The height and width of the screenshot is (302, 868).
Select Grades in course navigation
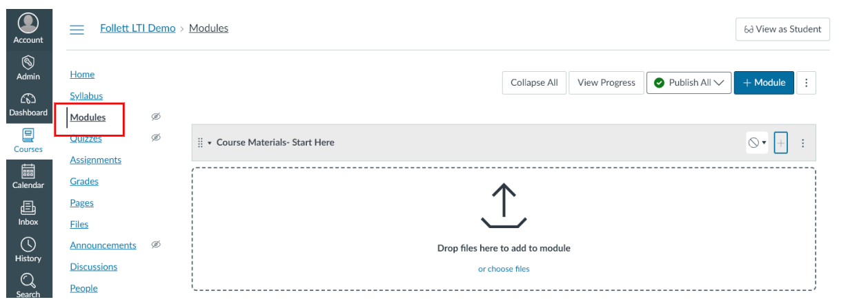84,181
